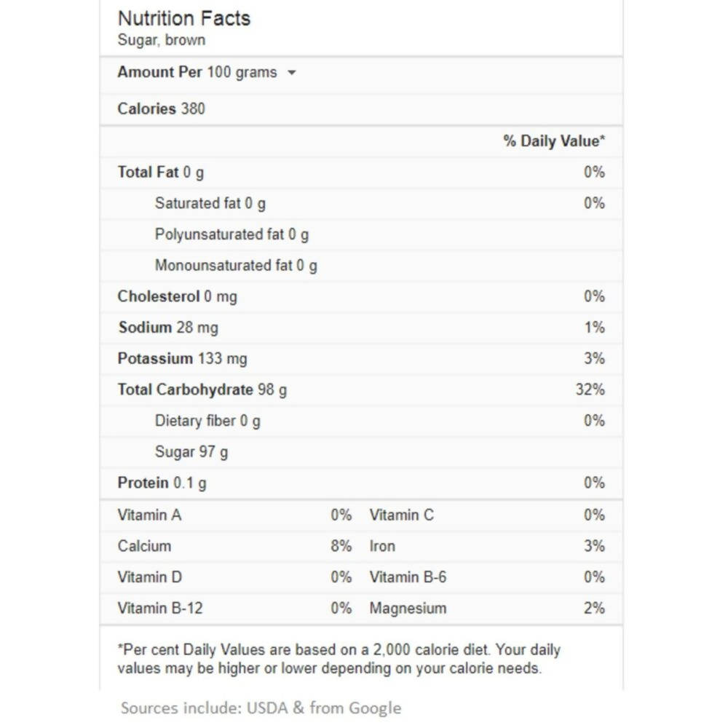This screenshot has width=728, height=728.
Task: Select the Saturated fat row
Action: tap(209, 203)
